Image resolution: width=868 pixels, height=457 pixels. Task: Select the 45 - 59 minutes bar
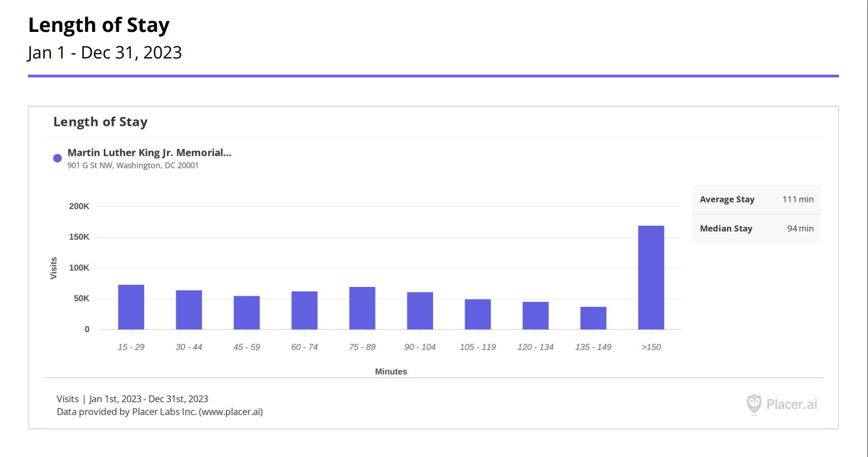pyautogui.click(x=247, y=312)
